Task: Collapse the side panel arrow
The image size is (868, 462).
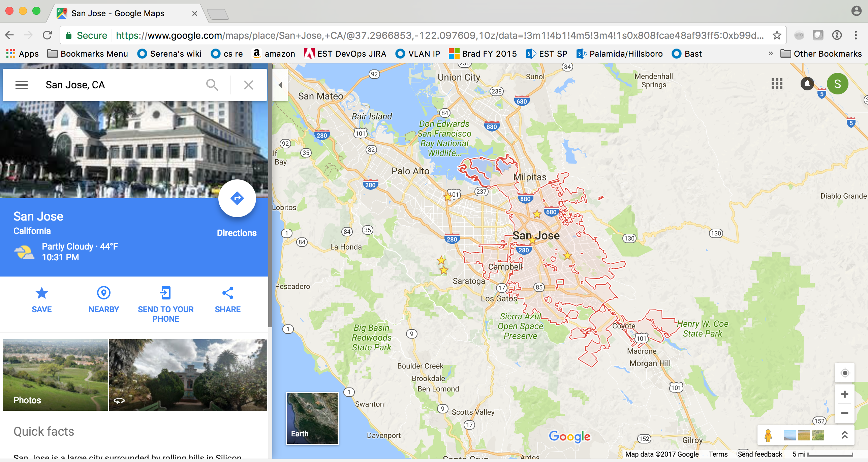Action: tap(280, 85)
